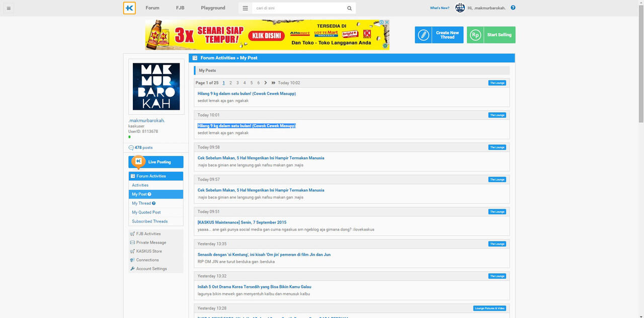Open 'Senasib dengan si Kentung' thread
Image resolution: width=644 pixels, height=318 pixels.
(x=264, y=255)
